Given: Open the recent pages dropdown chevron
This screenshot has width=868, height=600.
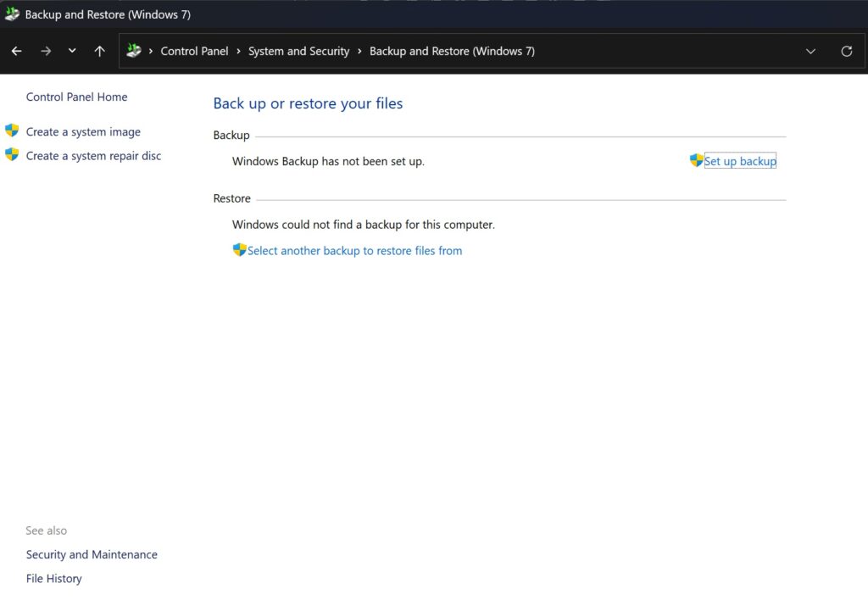Looking at the screenshot, I should (72, 51).
